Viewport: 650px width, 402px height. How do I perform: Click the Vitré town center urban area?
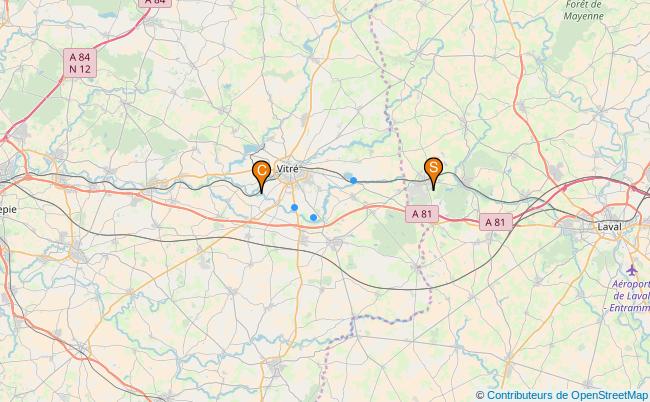293,177
